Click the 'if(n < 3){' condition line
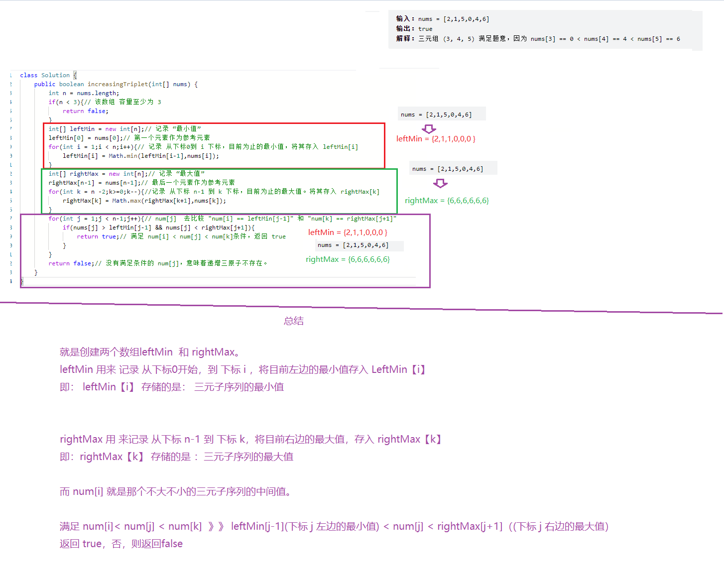724x588 pixels. tap(105, 102)
